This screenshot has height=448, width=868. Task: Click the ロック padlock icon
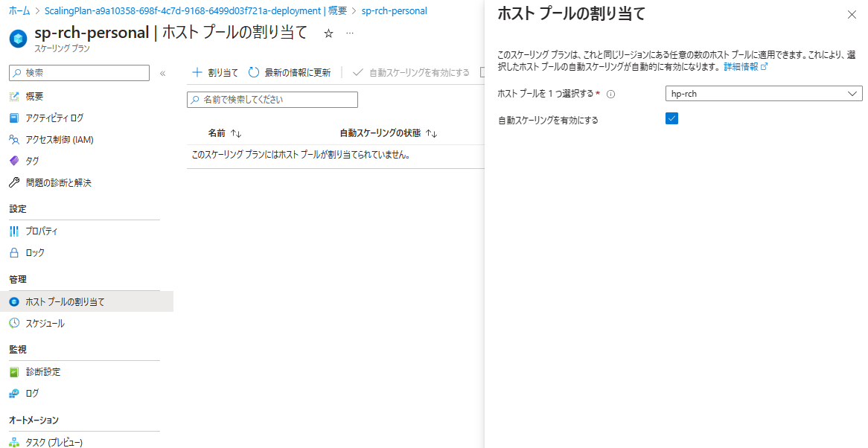(x=14, y=253)
